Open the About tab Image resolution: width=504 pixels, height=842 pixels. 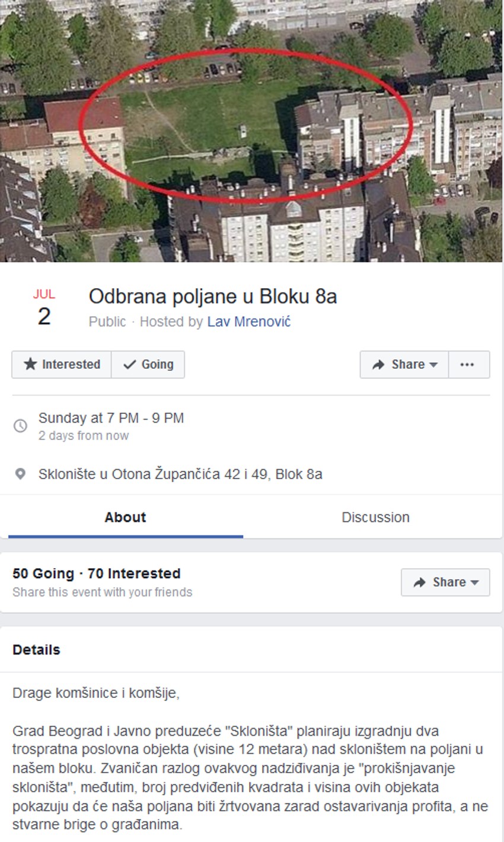[125, 516]
